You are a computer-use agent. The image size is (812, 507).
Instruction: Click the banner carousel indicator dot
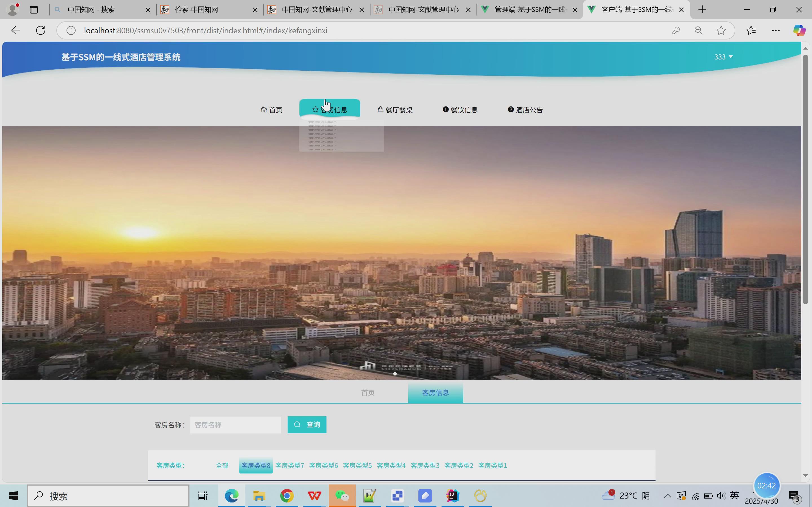click(x=395, y=374)
